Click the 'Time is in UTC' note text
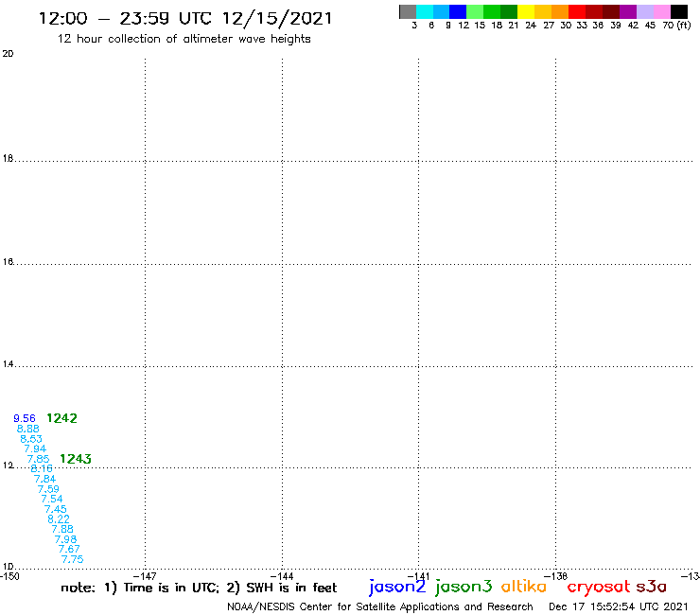700x615 pixels. pos(171,588)
